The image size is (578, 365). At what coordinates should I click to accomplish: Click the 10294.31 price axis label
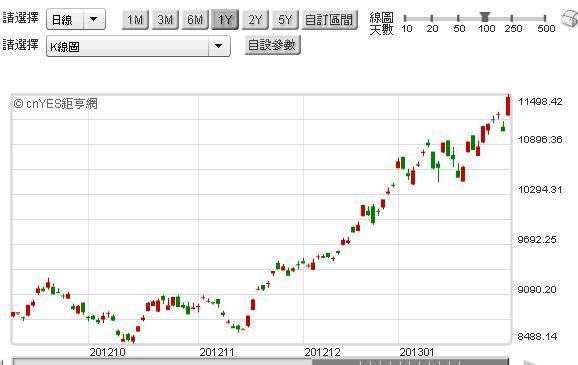[x=540, y=190]
